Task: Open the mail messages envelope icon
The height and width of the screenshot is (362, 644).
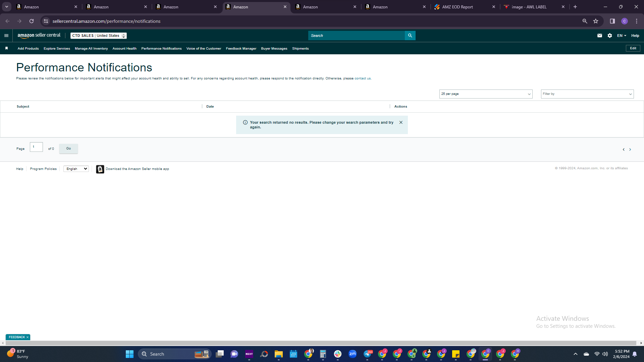Action: [x=600, y=36]
